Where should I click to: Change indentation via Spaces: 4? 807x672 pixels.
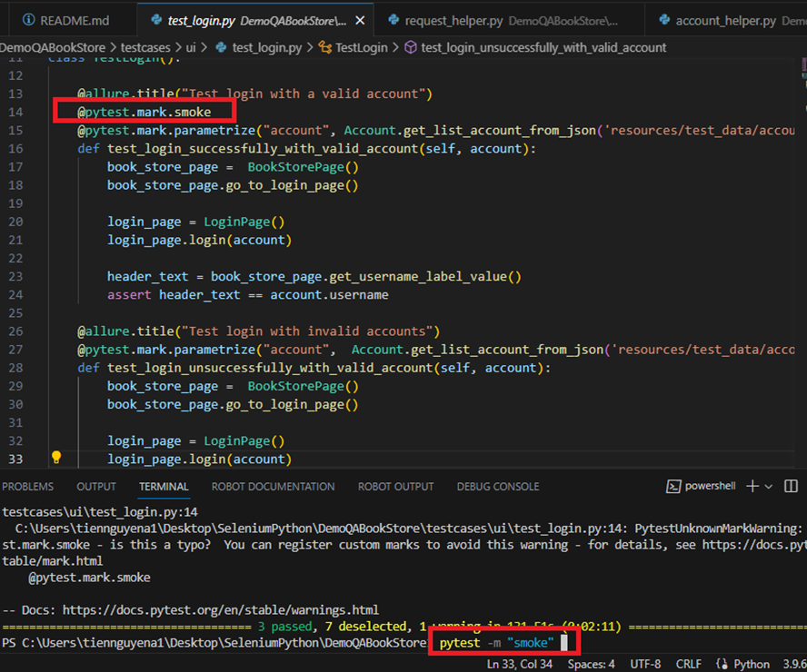pyautogui.click(x=591, y=664)
